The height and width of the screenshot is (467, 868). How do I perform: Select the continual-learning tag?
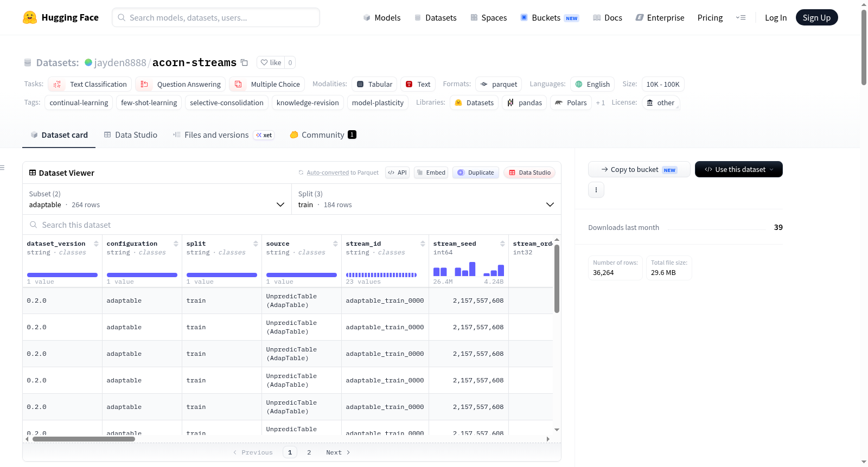79,103
